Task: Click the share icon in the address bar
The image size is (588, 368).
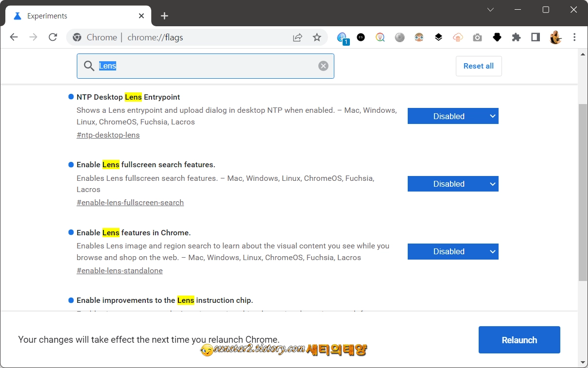Action: [297, 37]
